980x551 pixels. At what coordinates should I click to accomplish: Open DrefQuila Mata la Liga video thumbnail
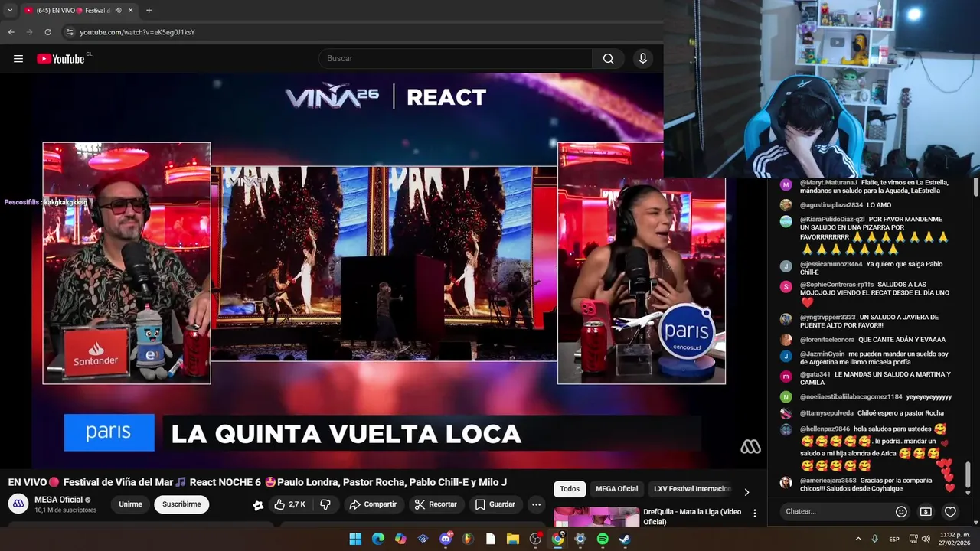[596, 517]
